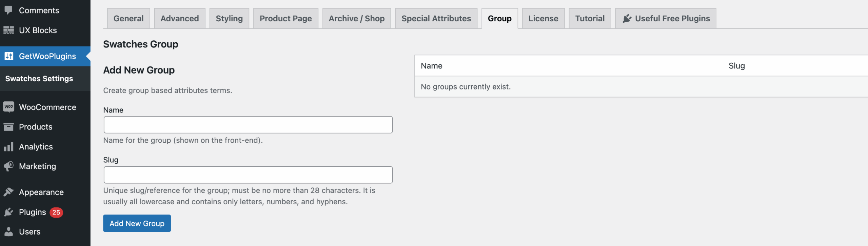Click the Analytics bar chart icon

pos(8,146)
